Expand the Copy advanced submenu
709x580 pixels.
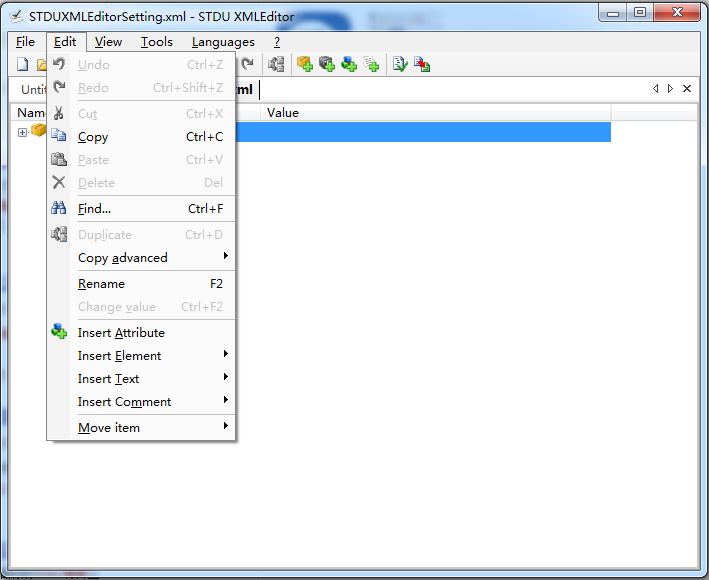click(x=141, y=258)
